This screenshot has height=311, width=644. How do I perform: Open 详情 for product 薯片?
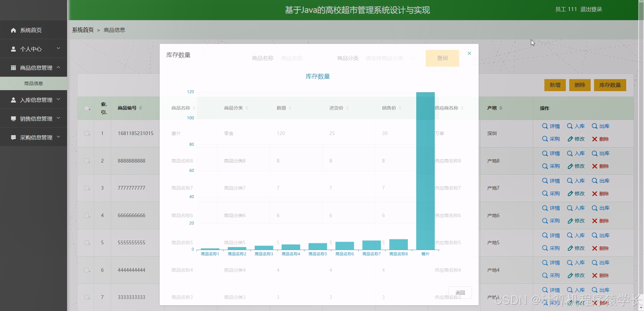click(551, 126)
